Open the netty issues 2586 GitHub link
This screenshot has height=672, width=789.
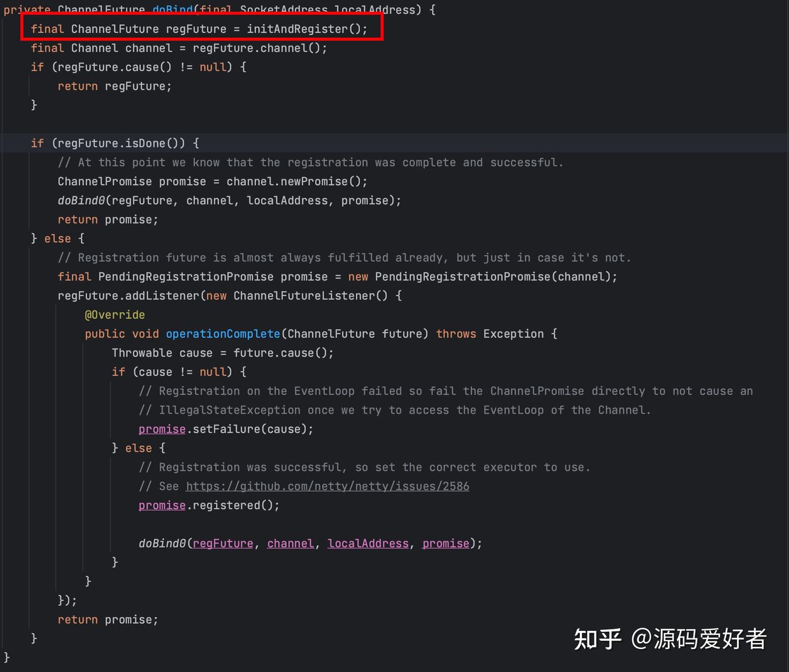click(328, 486)
